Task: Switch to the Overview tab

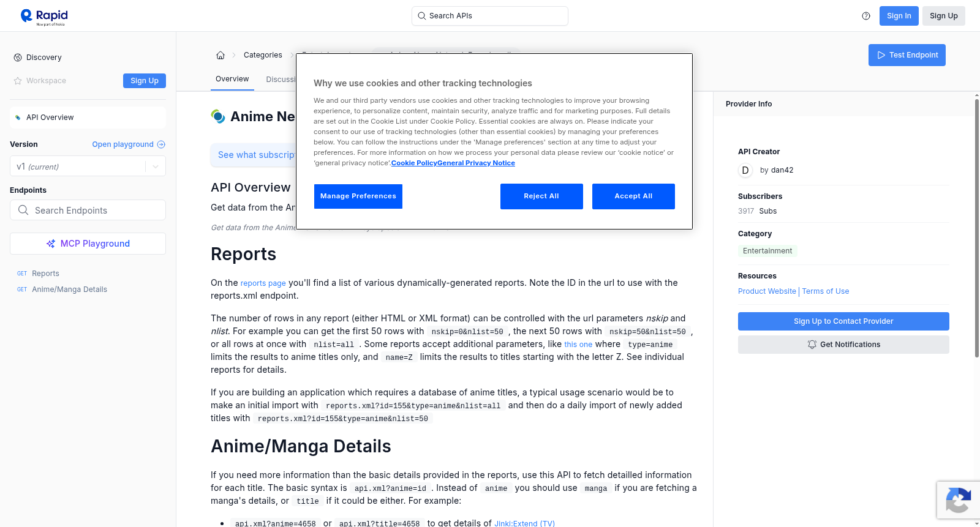Action: [232, 79]
